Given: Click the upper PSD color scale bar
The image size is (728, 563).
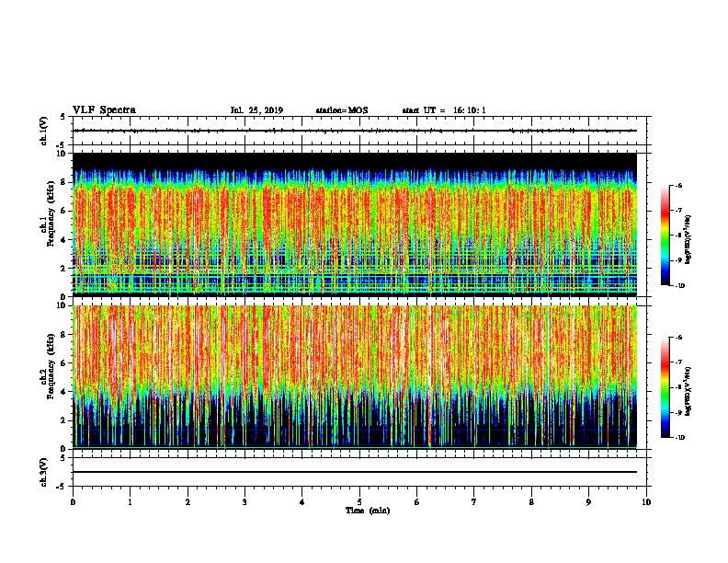Looking at the screenshot, I should point(665,236).
